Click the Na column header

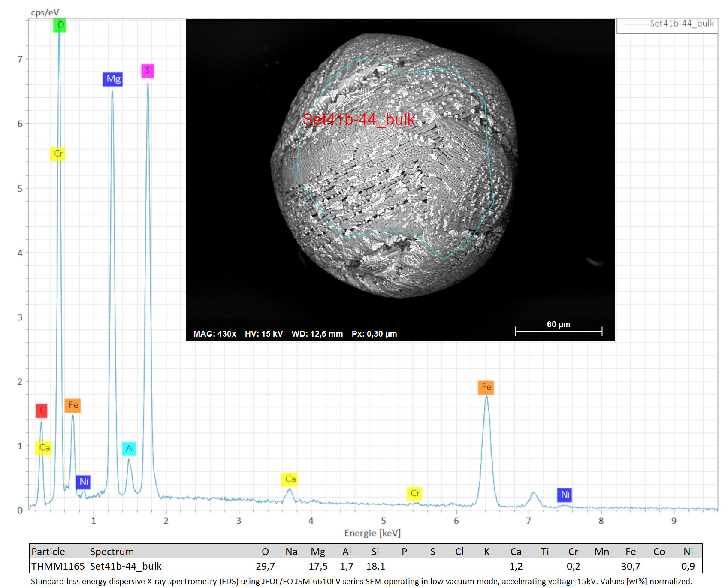pos(291,552)
